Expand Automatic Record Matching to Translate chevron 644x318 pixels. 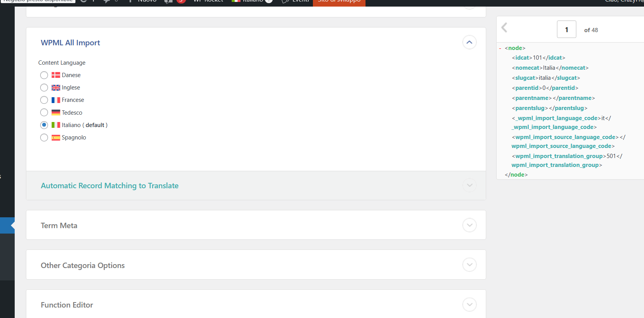(x=469, y=186)
